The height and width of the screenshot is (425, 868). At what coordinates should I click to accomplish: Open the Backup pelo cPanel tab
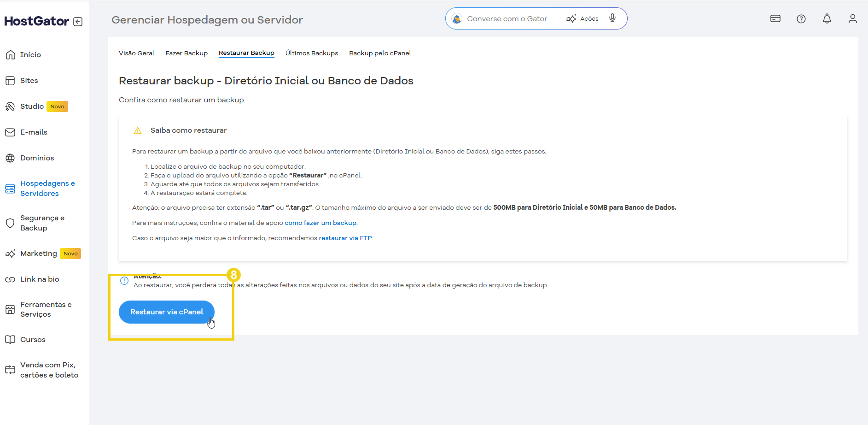(380, 53)
